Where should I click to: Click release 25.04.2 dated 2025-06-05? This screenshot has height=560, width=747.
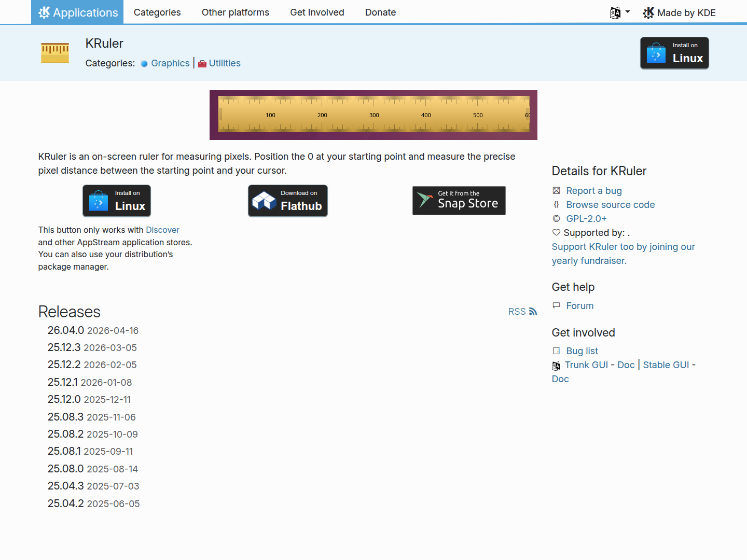pos(94,503)
